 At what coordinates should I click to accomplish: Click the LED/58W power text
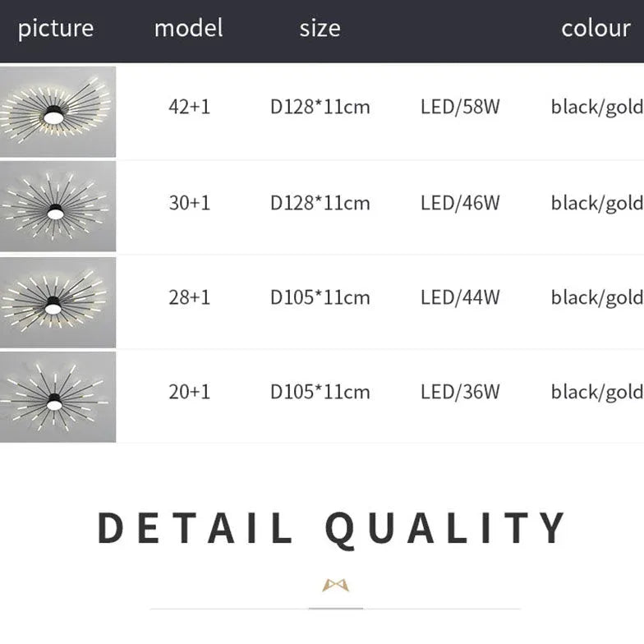460,107
